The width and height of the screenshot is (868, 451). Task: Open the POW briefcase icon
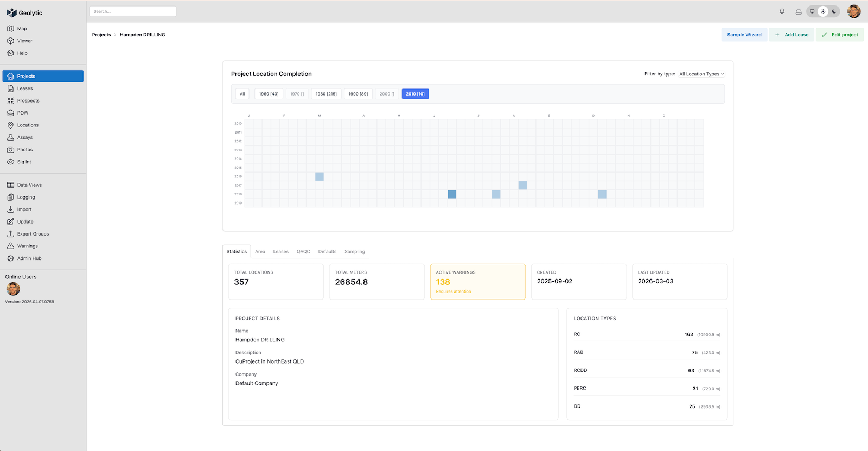10,113
